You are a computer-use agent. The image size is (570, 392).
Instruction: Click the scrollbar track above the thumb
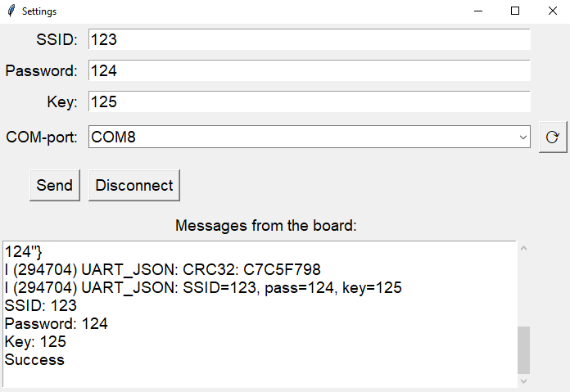click(524, 291)
